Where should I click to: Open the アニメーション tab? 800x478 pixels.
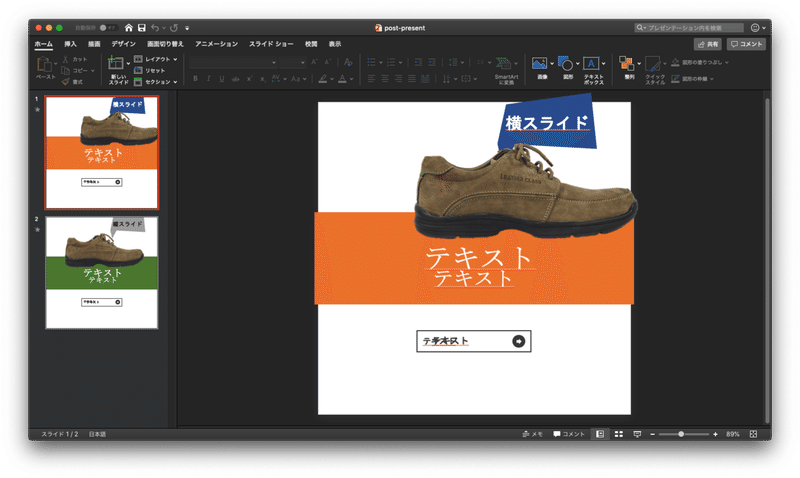(216, 44)
